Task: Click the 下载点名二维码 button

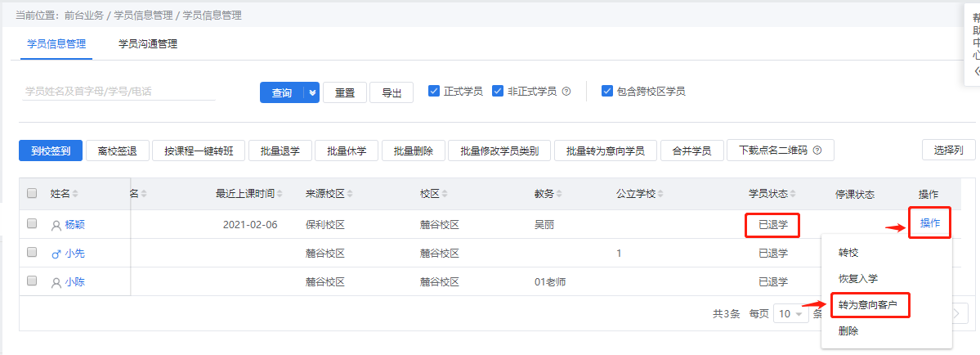Action: click(x=781, y=151)
